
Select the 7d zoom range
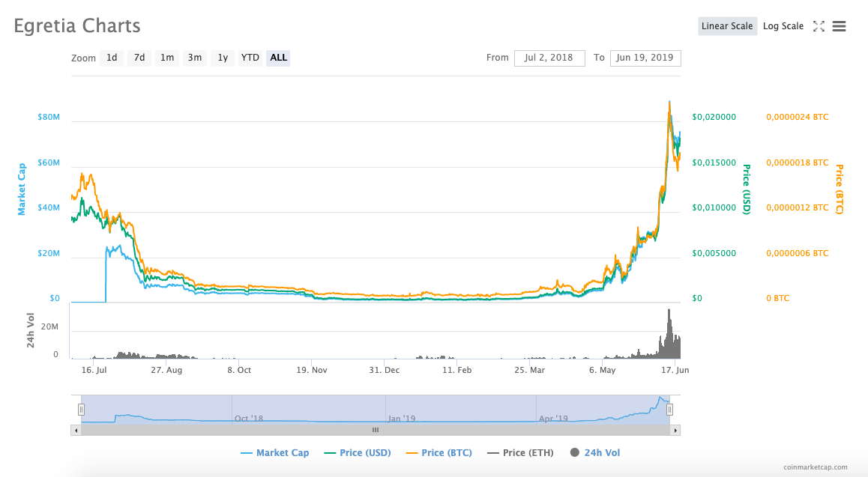(139, 58)
